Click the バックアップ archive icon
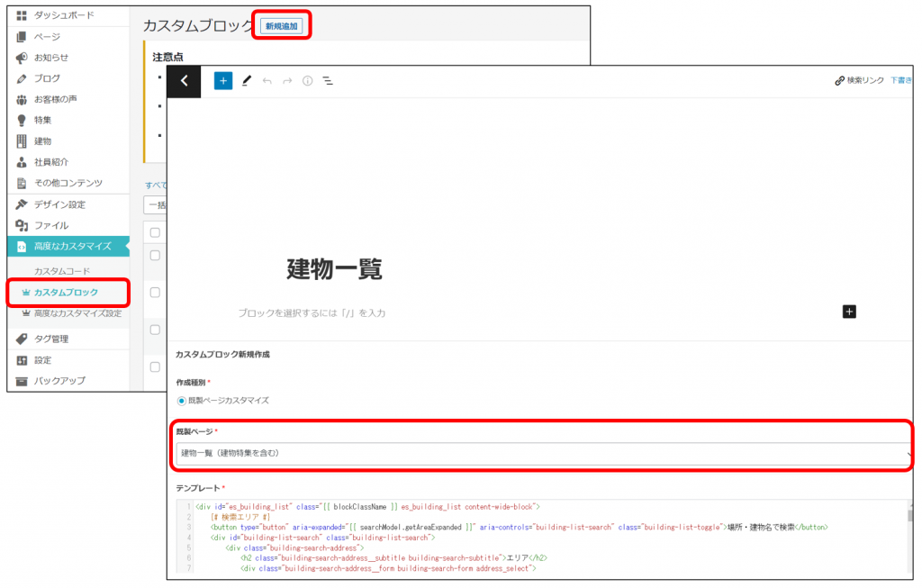Viewport: 922px width, 588px height. coord(22,381)
